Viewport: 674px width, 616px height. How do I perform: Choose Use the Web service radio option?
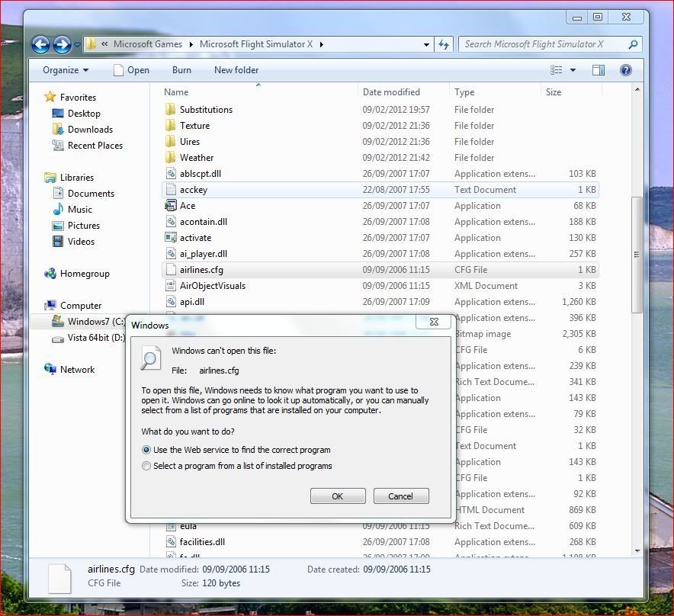point(146,450)
